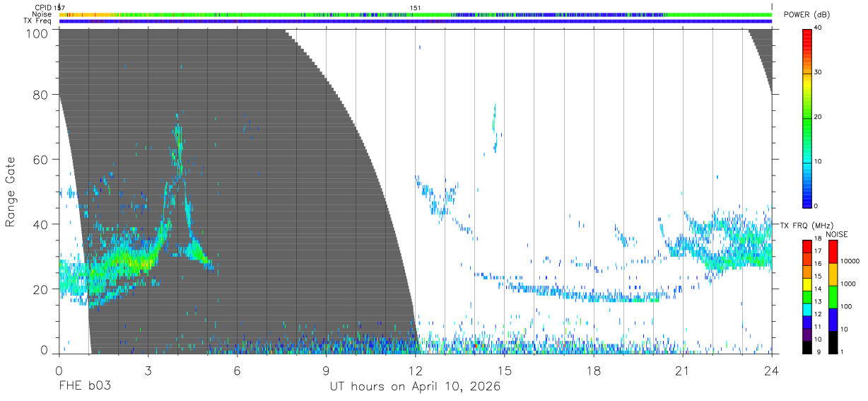Click the '15' tick on UT hours axis

(505, 370)
